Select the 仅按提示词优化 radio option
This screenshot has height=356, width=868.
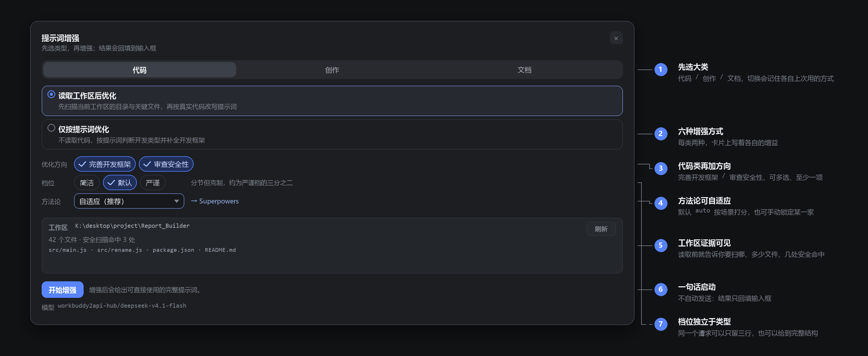[x=332, y=135]
